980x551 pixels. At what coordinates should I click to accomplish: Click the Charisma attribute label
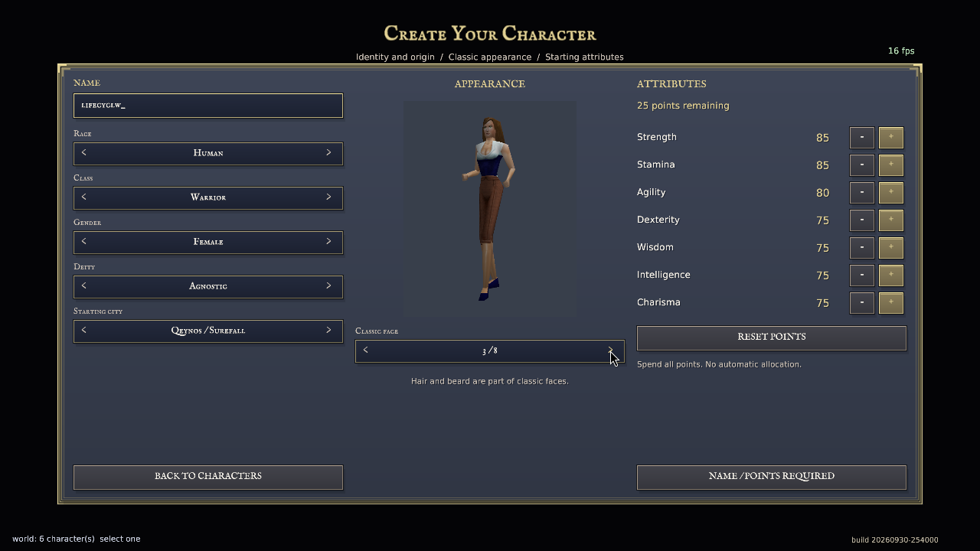coord(658,302)
